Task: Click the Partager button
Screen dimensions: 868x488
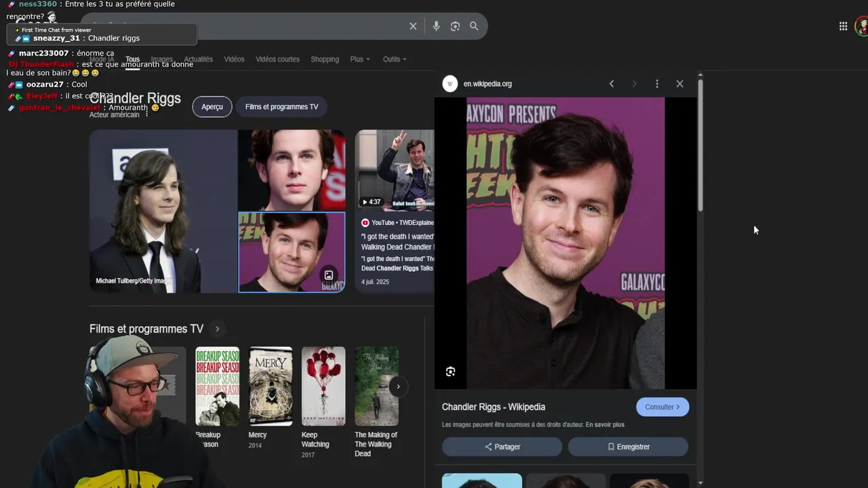Action: [x=502, y=447]
